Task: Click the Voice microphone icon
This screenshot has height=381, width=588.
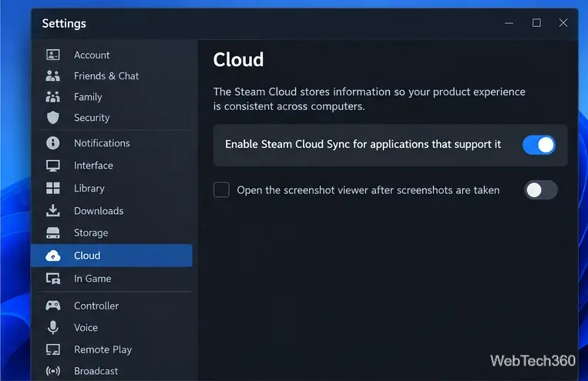Action: pos(53,327)
